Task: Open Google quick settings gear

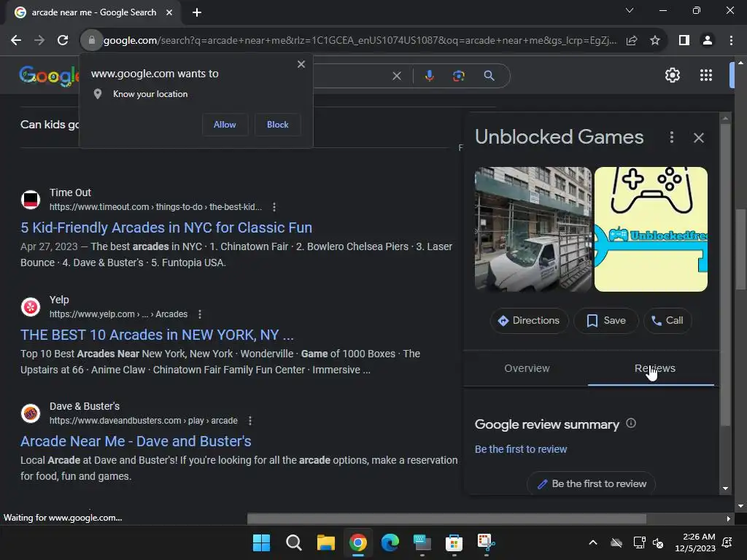Action: tap(672, 75)
